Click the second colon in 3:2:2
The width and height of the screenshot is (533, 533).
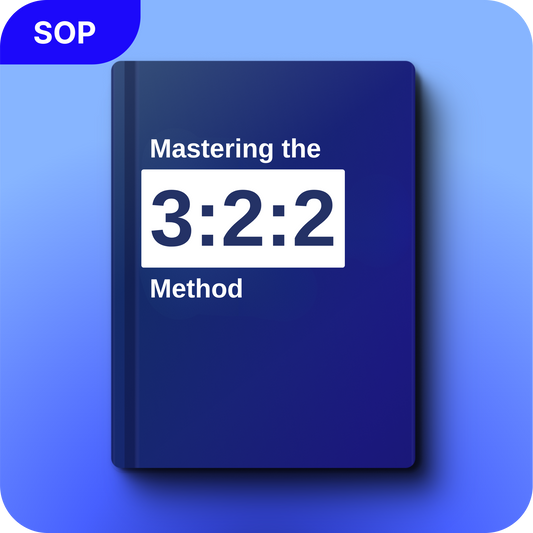(279, 225)
